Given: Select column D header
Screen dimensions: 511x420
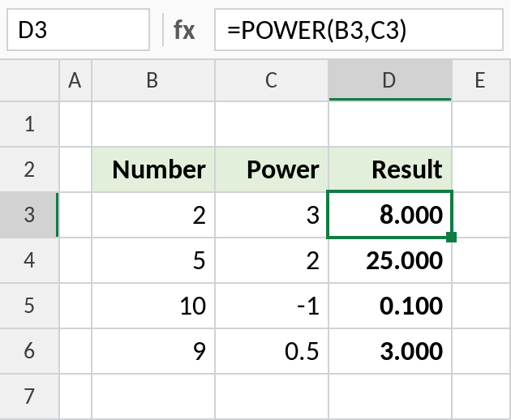Looking at the screenshot, I should point(390,80).
